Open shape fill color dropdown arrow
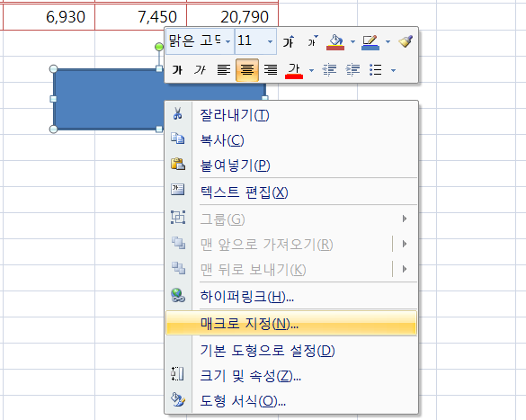Screen dimensions: 526x420 pos(352,42)
